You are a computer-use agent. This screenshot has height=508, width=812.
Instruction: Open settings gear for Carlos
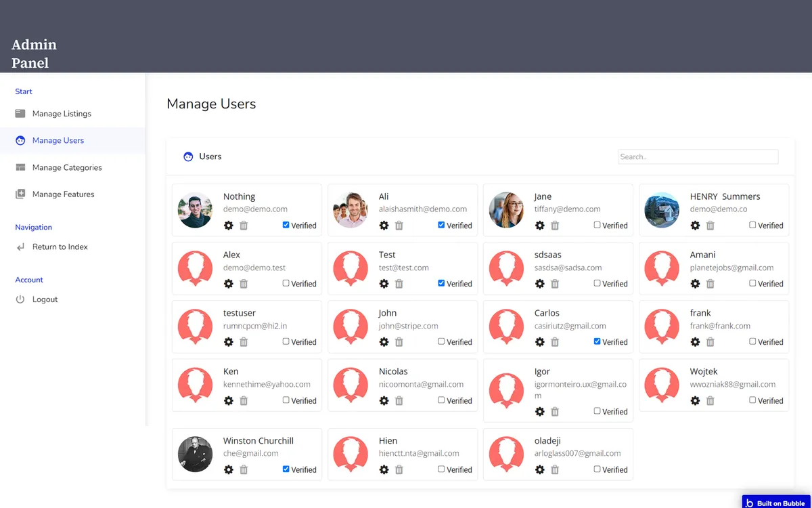pos(540,342)
